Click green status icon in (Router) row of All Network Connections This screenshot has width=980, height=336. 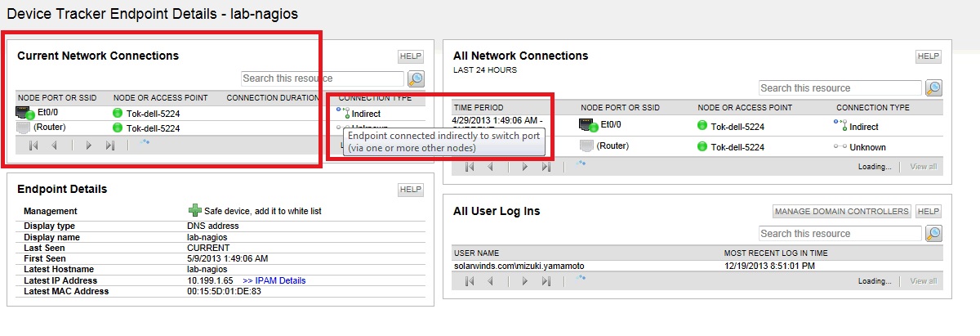(702, 146)
